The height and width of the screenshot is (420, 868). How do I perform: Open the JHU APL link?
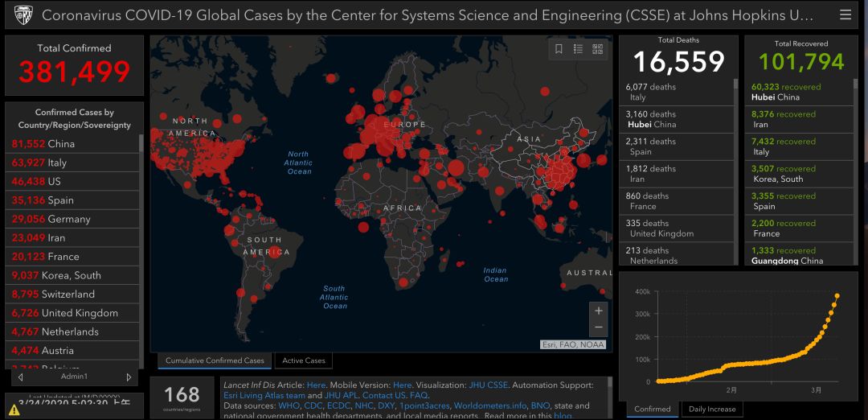coord(341,395)
